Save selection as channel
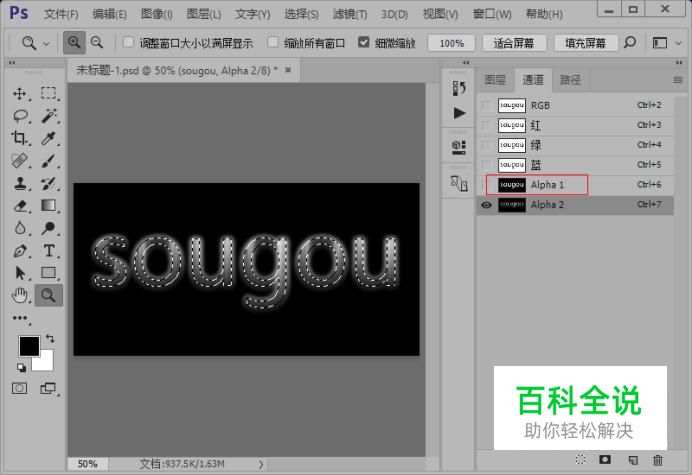Viewport: 692px width, 475px height. pyautogui.click(x=605, y=460)
